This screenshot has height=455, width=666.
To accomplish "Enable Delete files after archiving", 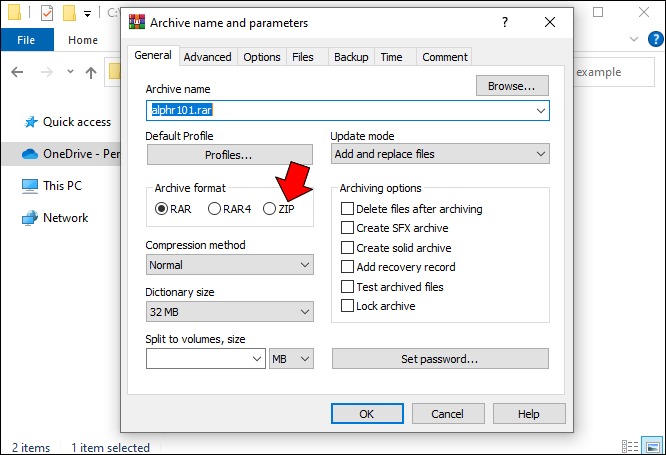I will coord(348,209).
